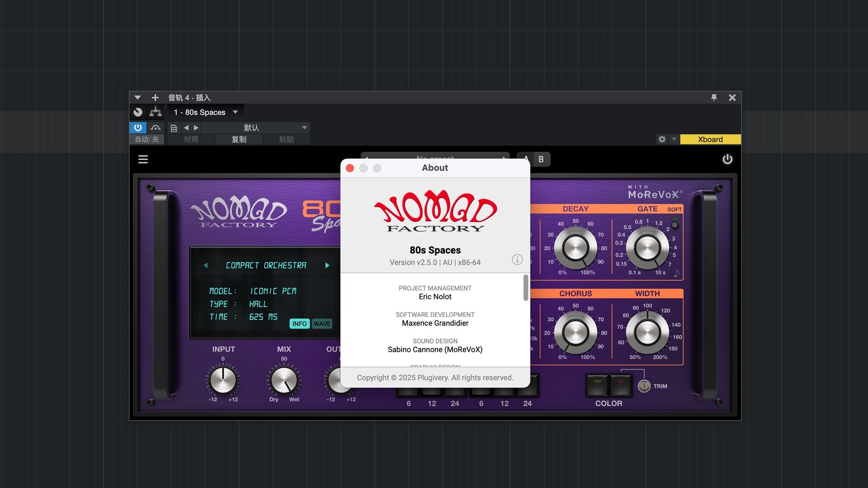Click the Maxence Grandidier credit
The image size is (868, 488).
click(x=435, y=323)
